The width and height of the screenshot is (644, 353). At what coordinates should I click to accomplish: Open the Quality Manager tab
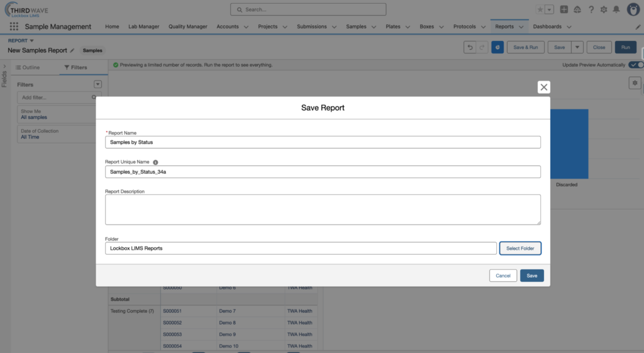coord(187,26)
